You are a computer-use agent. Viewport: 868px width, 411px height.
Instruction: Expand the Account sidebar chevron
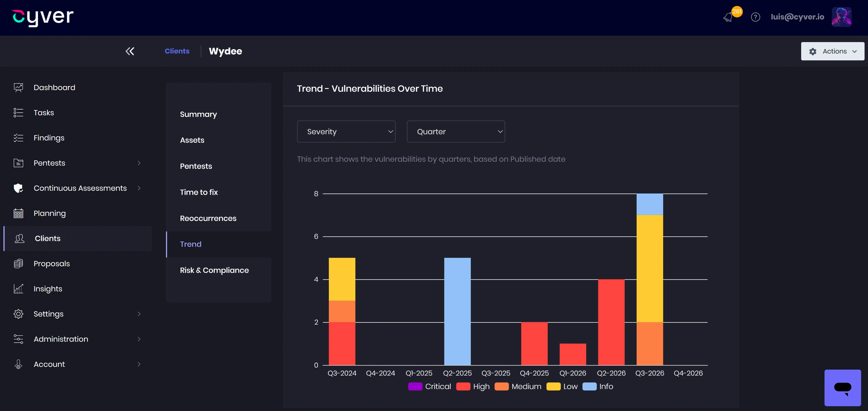[x=139, y=364]
